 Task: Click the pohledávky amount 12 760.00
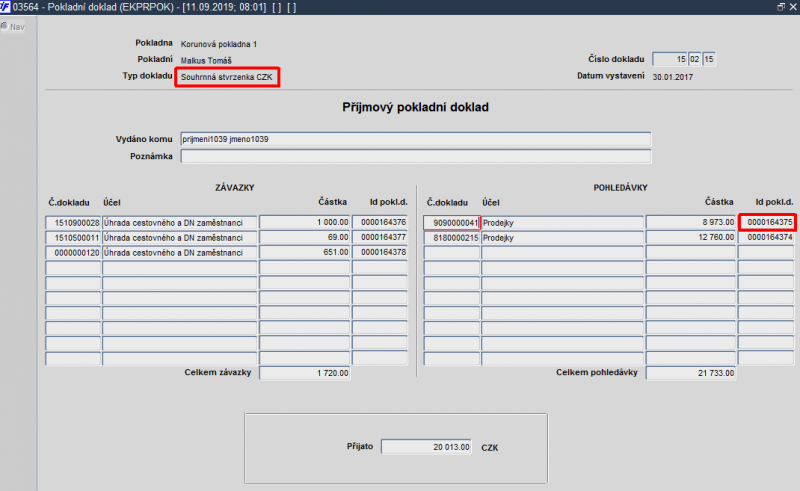tap(691, 238)
